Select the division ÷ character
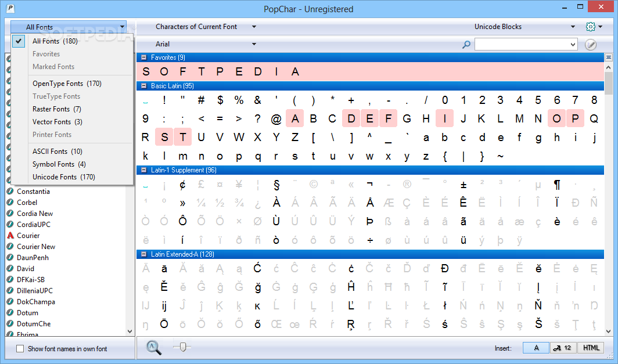618x364 pixels. click(x=369, y=240)
